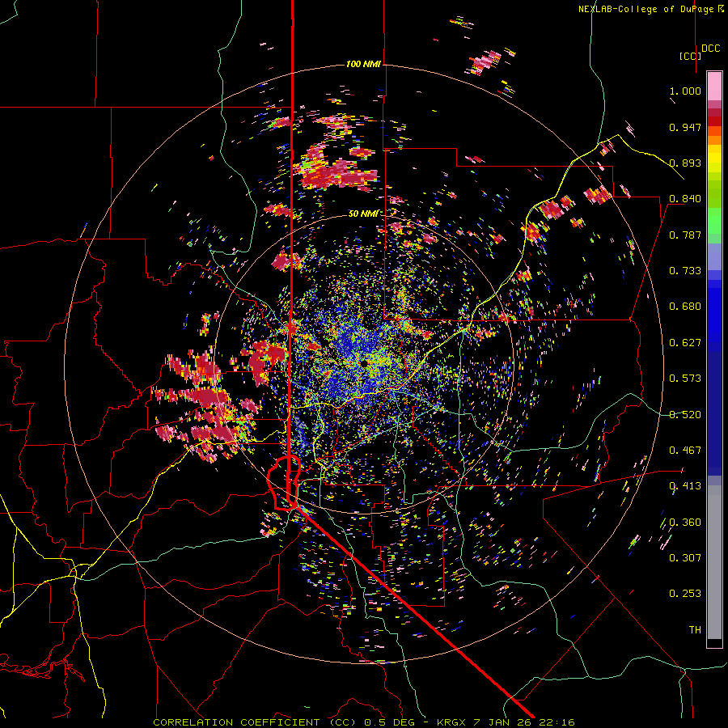Pick the lavender color bar segment

click(714, 258)
